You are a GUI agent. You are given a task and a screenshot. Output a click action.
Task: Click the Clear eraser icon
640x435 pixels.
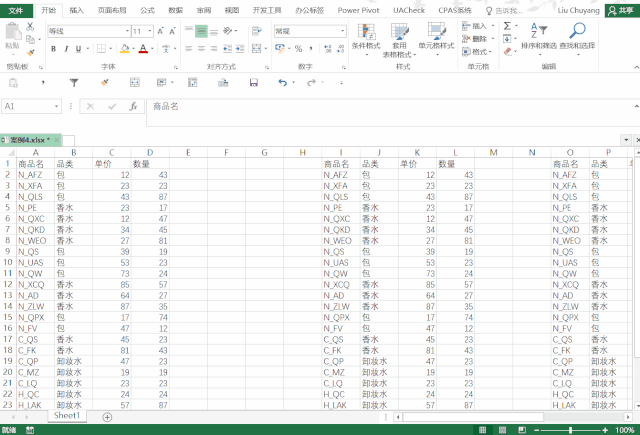tap(507, 51)
